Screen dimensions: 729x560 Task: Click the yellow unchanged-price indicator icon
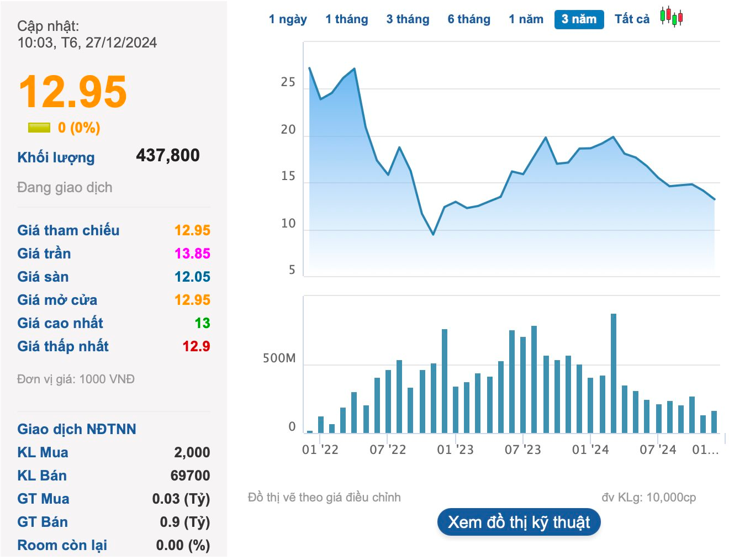click(x=39, y=128)
